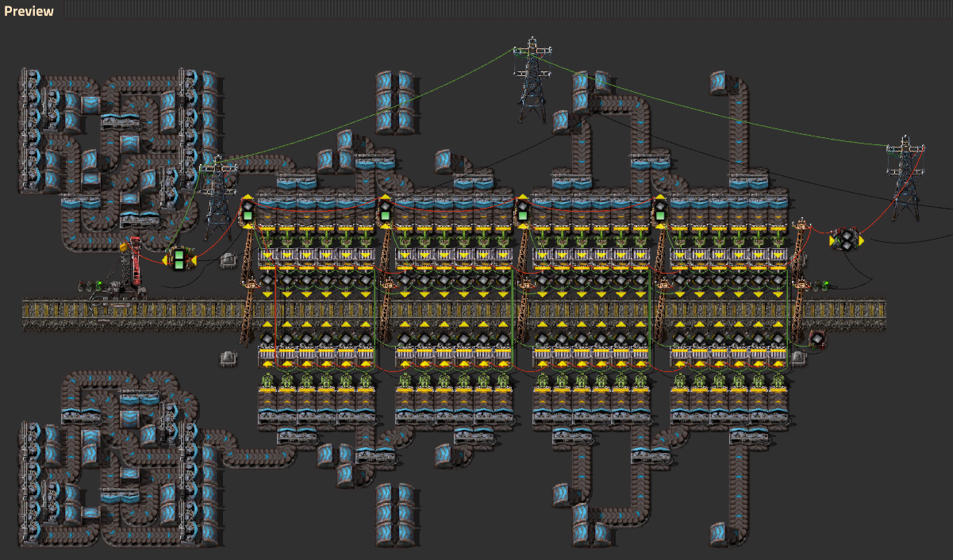Select the big electric pole at far right
Viewport: 953px width, 560px height.
pyautogui.click(x=905, y=178)
